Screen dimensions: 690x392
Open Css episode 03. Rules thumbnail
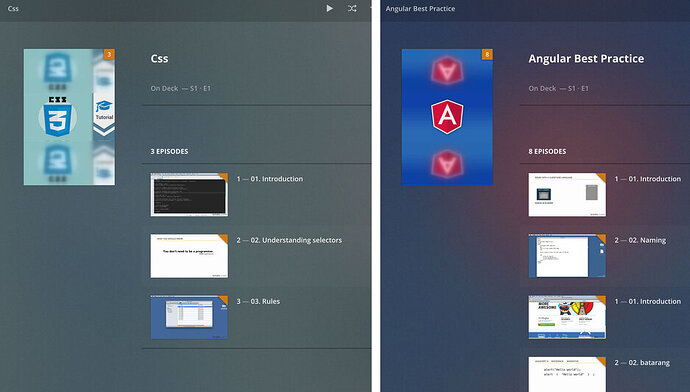(x=189, y=317)
